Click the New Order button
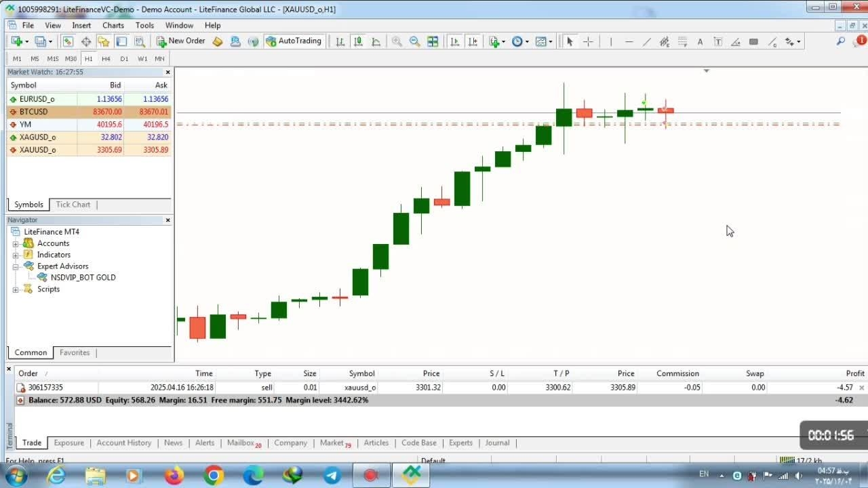 pyautogui.click(x=180, y=41)
